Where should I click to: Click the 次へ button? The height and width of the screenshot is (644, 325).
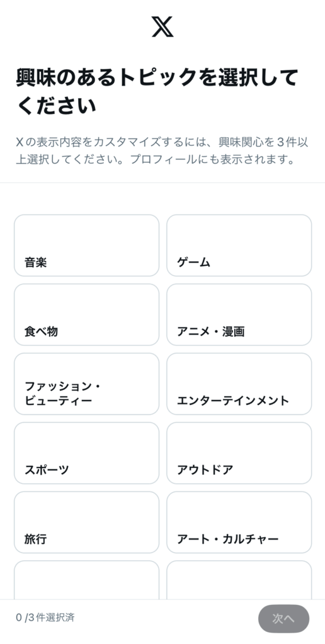click(283, 619)
